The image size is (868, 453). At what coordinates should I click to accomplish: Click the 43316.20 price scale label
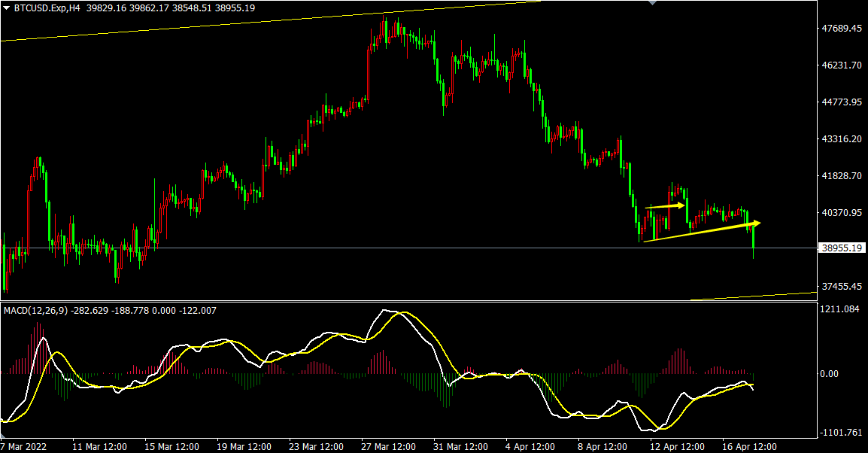(x=842, y=139)
